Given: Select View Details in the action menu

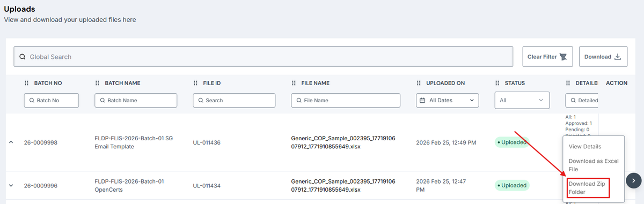Looking at the screenshot, I should coord(585,147).
